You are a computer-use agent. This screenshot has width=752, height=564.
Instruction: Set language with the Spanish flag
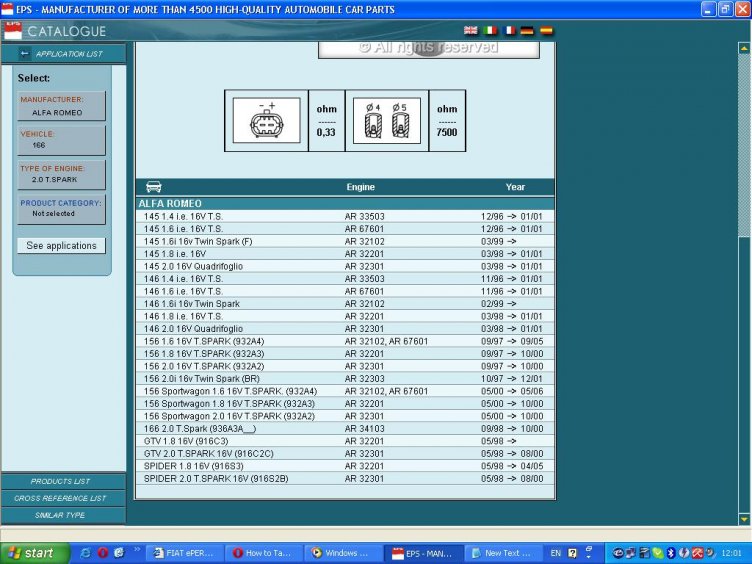[x=546, y=31]
